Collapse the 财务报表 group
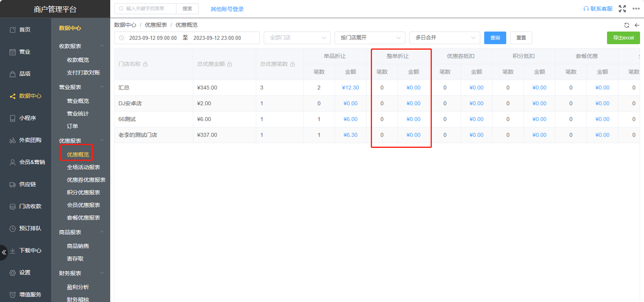The image size is (644, 302). click(102, 273)
